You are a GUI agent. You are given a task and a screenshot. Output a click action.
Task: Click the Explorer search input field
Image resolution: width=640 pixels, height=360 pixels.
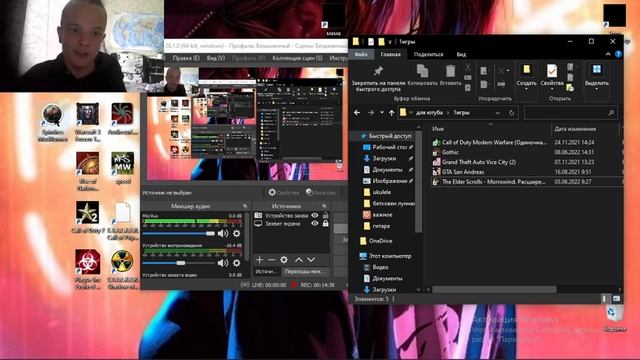[x=570, y=113]
